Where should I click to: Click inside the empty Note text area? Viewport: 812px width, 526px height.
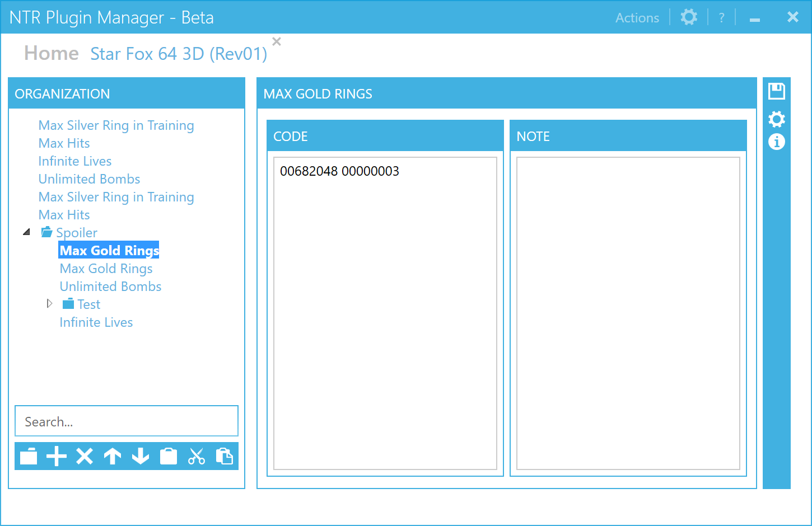(x=628, y=313)
